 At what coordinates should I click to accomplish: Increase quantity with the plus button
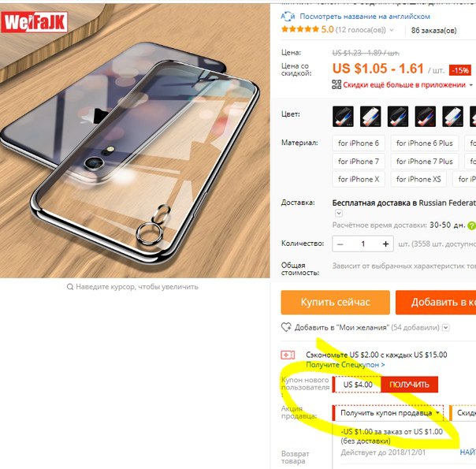(x=385, y=244)
